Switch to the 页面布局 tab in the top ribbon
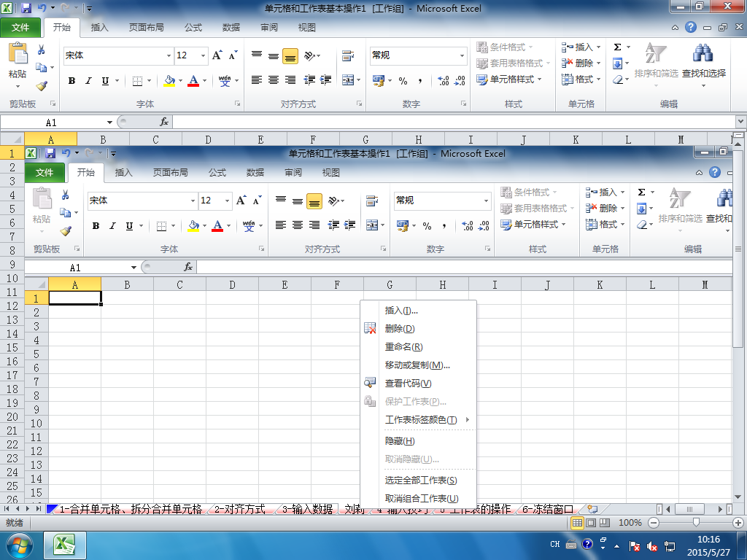The width and height of the screenshot is (747, 560). click(x=146, y=27)
